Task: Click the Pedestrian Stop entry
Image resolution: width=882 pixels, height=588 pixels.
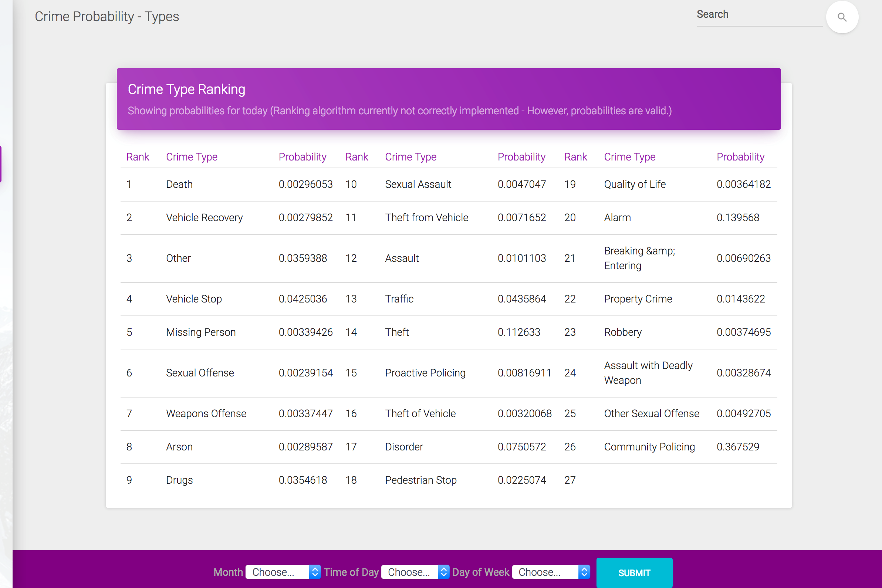Action: (420, 480)
